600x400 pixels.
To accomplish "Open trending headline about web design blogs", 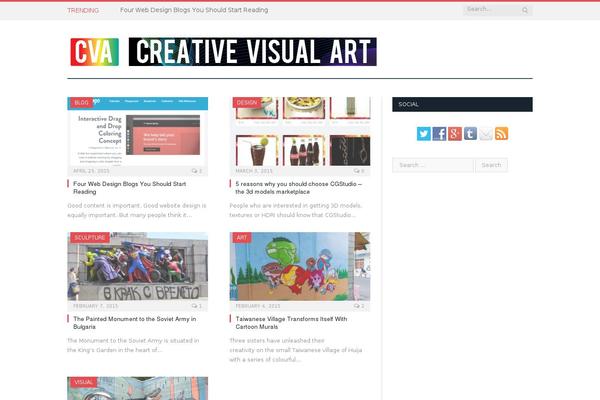I will pos(194,10).
